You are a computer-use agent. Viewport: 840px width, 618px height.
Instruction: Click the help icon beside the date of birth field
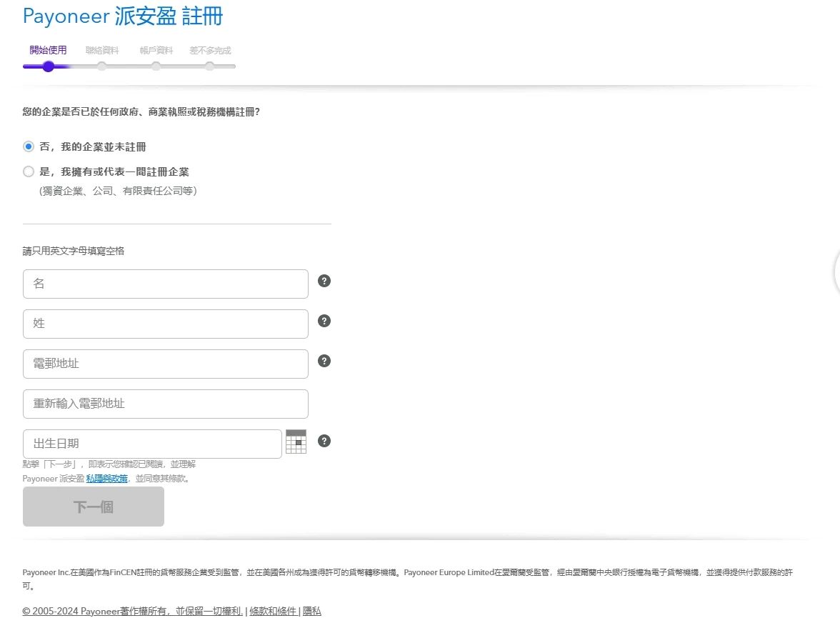324,441
